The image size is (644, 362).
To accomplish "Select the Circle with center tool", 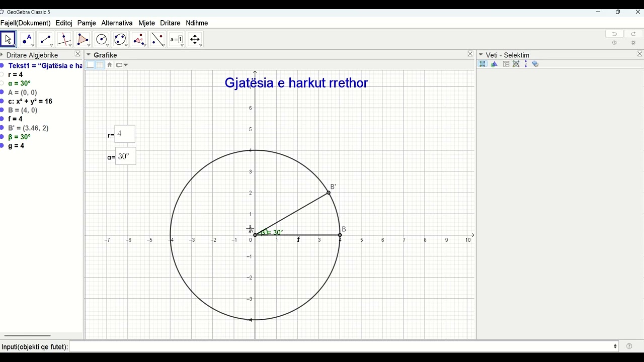I will point(102,39).
